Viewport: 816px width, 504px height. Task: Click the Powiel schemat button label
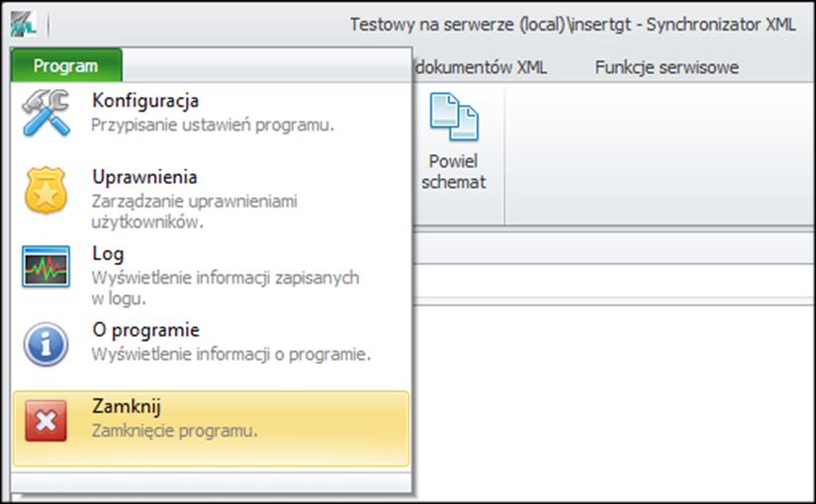tap(454, 172)
